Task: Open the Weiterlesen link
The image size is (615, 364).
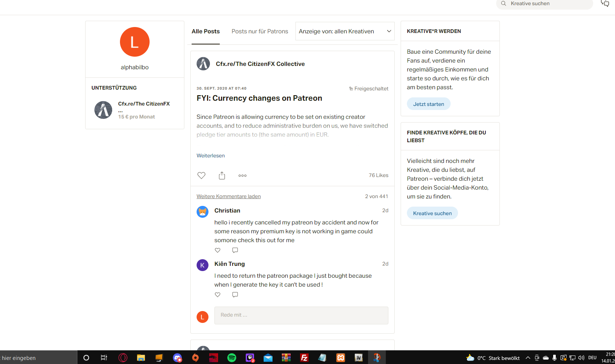Action: [211, 156]
